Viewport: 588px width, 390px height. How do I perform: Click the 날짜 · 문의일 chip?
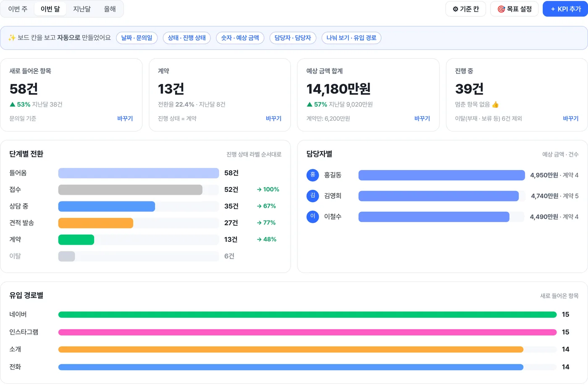coord(137,38)
